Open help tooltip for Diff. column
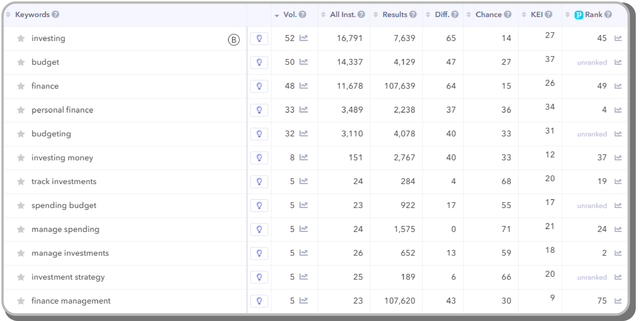644x321 pixels. (x=455, y=15)
